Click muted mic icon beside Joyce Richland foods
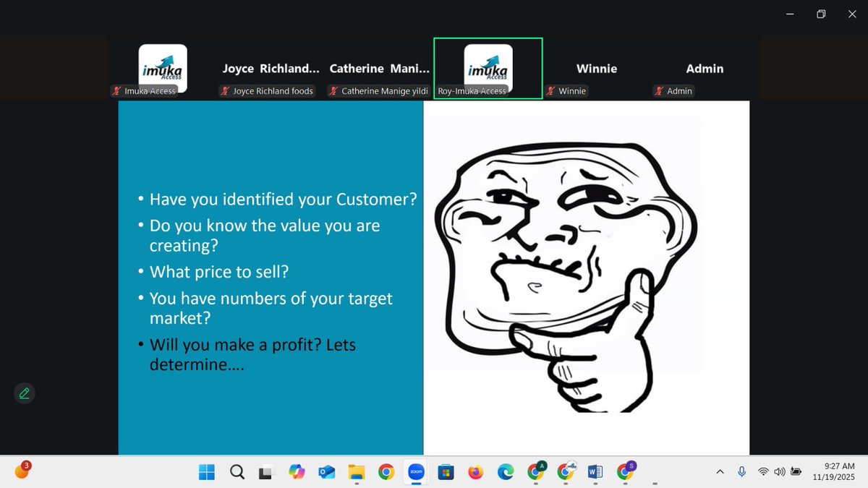Image resolution: width=868 pixels, height=488 pixels. [x=226, y=91]
